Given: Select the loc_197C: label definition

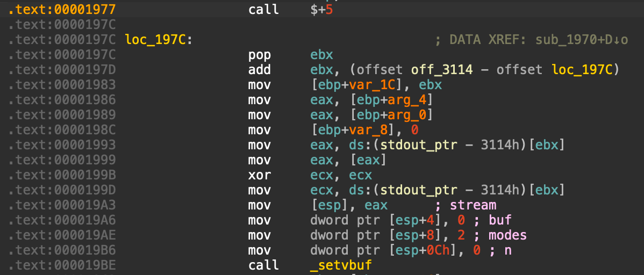Looking at the screenshot, I should [159, 40].
